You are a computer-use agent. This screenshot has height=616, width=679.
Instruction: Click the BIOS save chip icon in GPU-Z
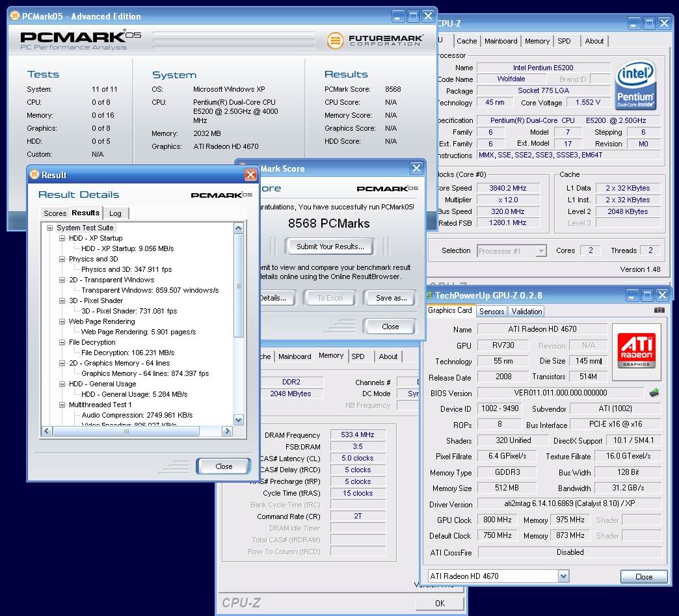coord(654,393)
